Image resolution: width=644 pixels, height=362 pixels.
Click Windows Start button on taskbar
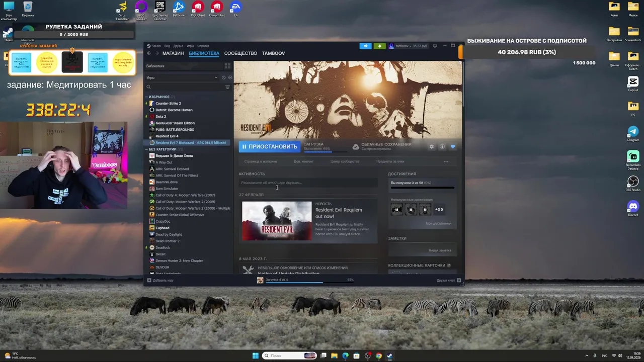point(255,355)
